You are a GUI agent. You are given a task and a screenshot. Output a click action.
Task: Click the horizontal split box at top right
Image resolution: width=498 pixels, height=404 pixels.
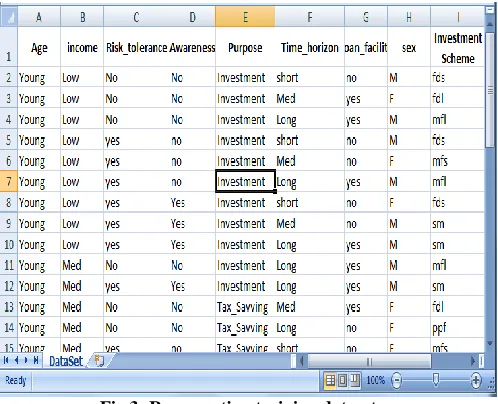pos(490,10)
